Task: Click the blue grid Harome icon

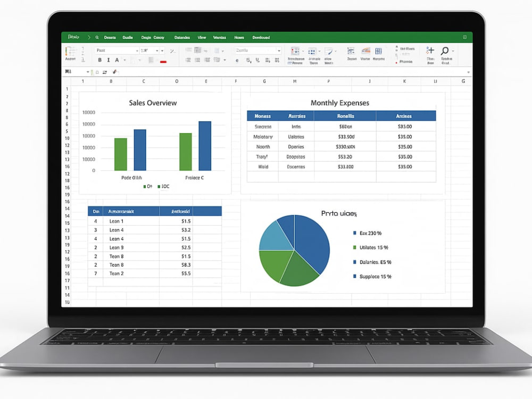Action: pyautogui.click(x=378, y=51)
